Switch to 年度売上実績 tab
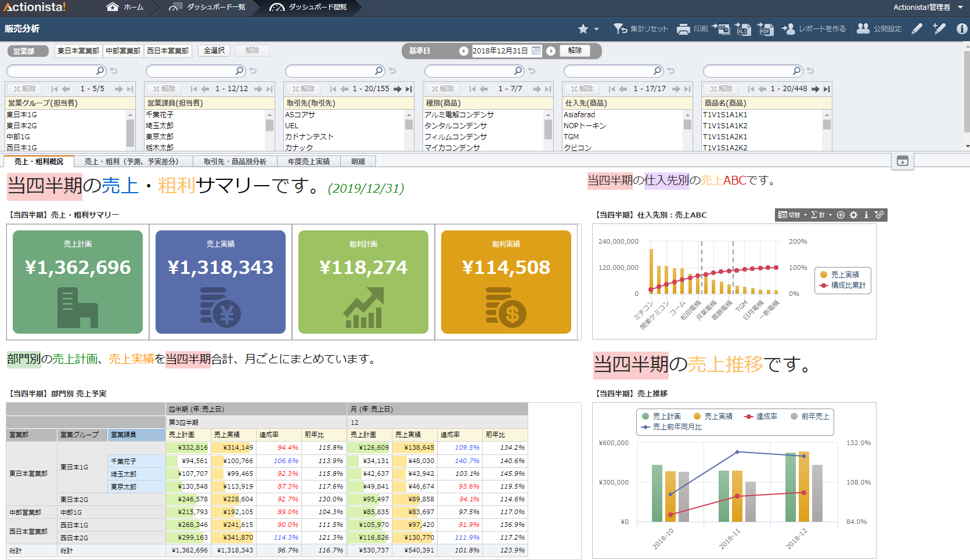The image size is (970, 560). (x=309, y=161)
